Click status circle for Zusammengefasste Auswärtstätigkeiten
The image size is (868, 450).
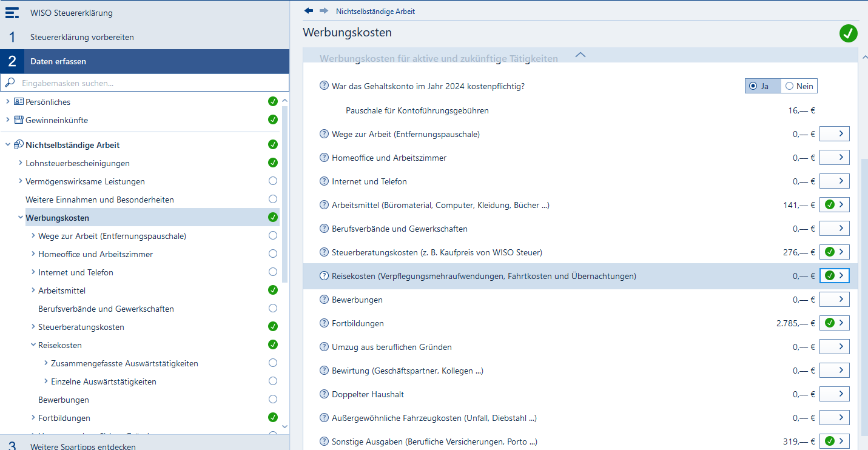click(273, 363)
